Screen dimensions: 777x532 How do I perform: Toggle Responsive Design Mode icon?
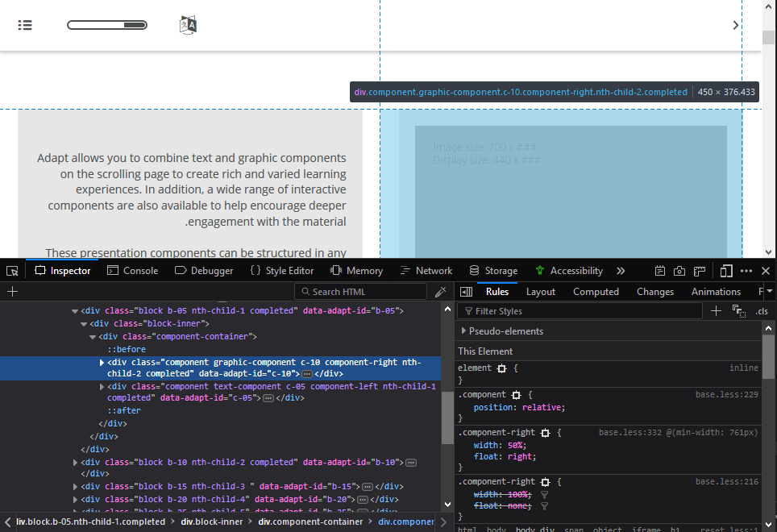click(x=726, y=271)
